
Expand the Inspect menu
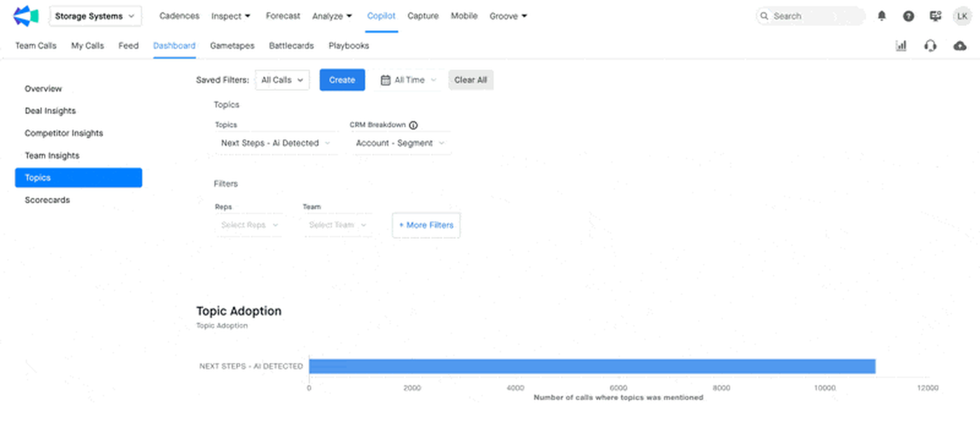point(231,16)
